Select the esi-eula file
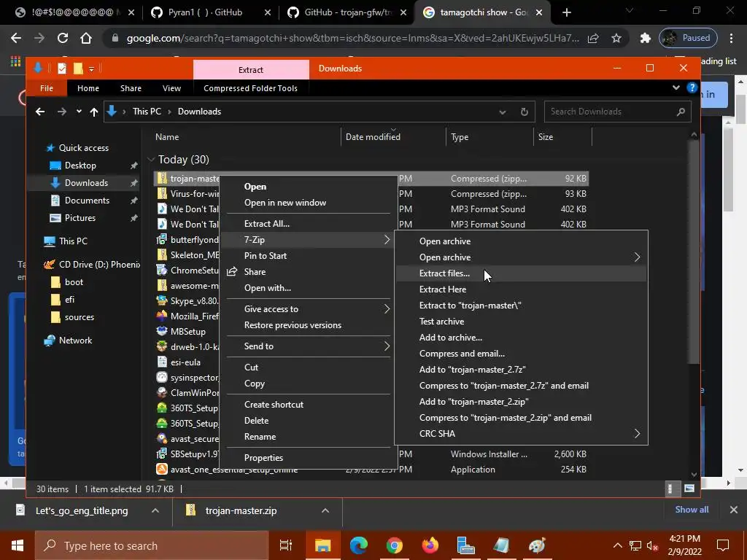The image size is (747, 560). [185, 362]
